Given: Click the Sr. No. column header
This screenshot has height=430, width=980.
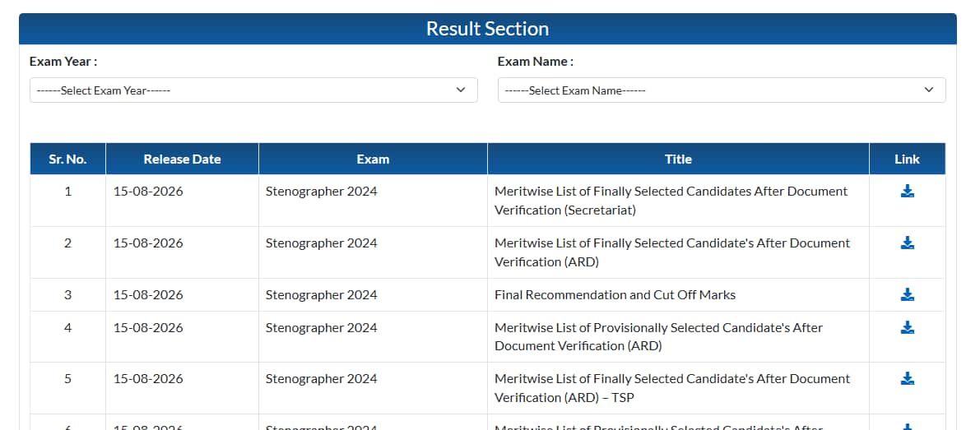Looking at the screenshot, I should pos(67,160).
